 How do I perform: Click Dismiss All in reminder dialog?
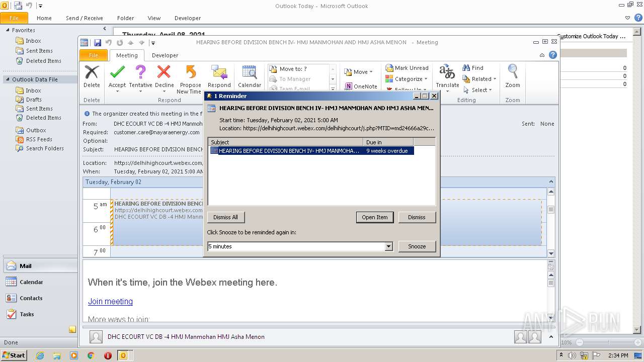point(225,217)
